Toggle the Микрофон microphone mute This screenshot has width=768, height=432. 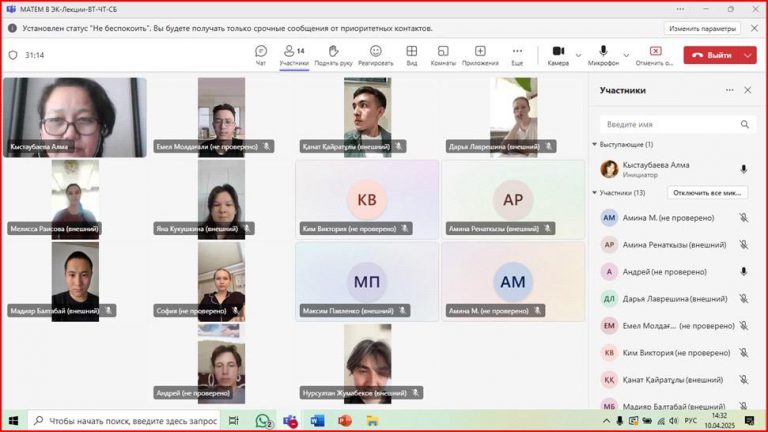(603, 55)
